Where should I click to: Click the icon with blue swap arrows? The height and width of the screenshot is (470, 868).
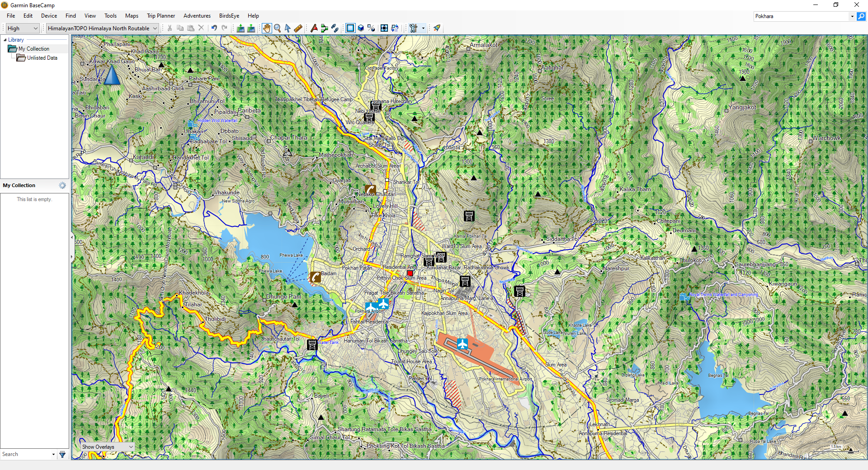point(395,28)
